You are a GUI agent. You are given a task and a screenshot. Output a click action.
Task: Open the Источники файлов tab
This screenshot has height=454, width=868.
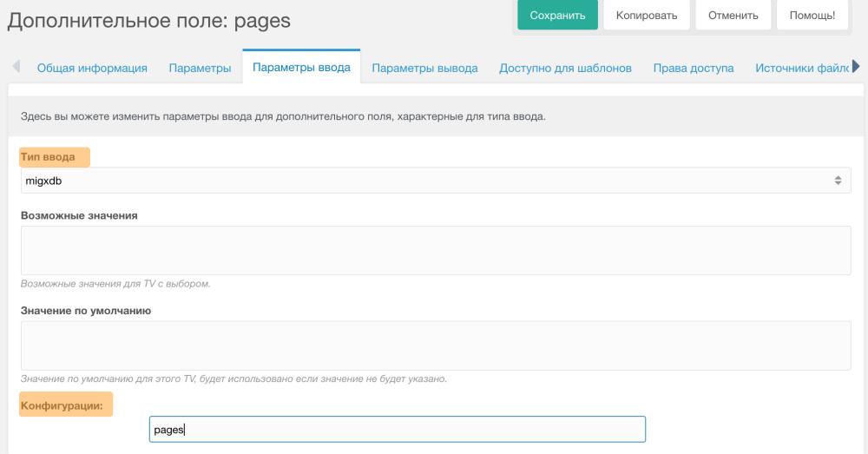point(801,69)
